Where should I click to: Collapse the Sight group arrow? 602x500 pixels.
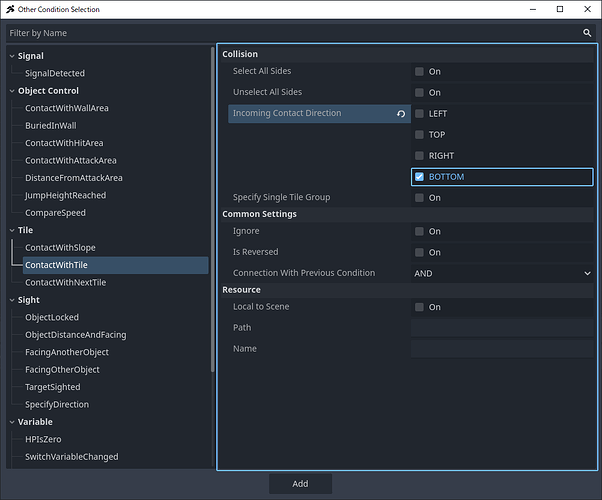click(x=11, y=300)
